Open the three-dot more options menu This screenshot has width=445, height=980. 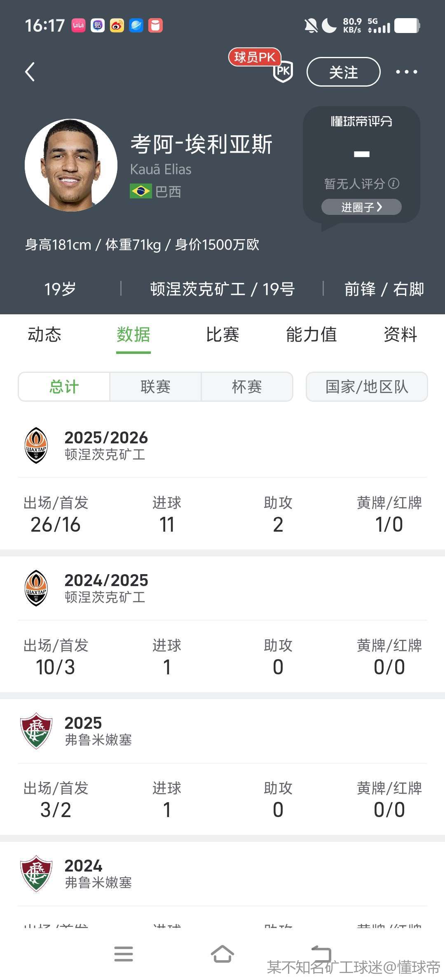406,72
